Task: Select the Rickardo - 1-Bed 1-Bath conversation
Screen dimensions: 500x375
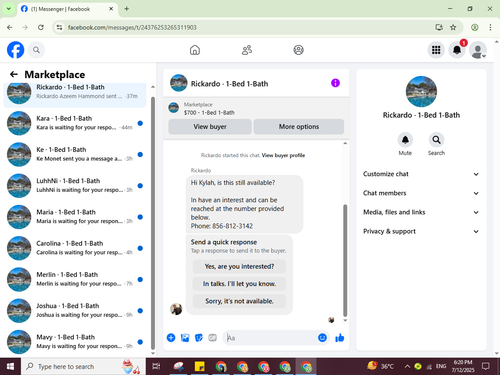Action: pos(75,95)
